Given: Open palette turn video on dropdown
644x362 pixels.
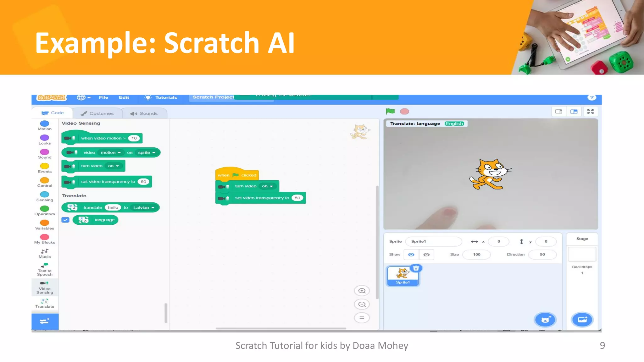Looking at the screenshot, I should pos(114,166).
